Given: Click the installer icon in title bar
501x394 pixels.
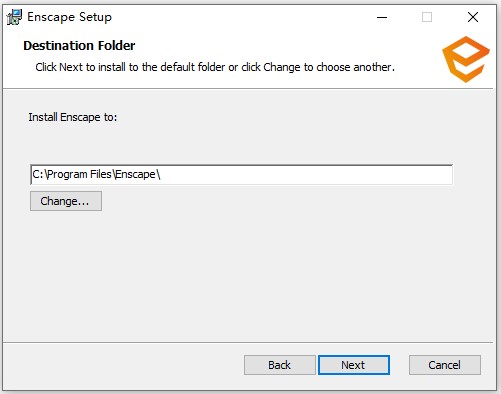Looking at the screenshot, I should (14, 17).
